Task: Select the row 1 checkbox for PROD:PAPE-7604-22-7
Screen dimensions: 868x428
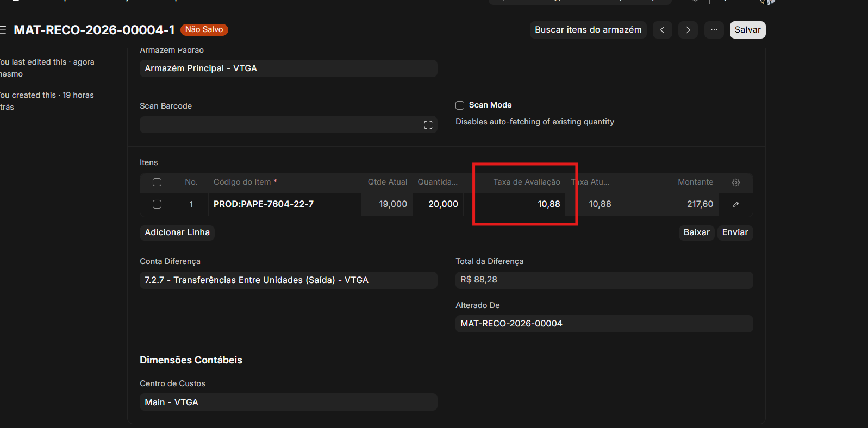Action: click(x=157, y=204)
